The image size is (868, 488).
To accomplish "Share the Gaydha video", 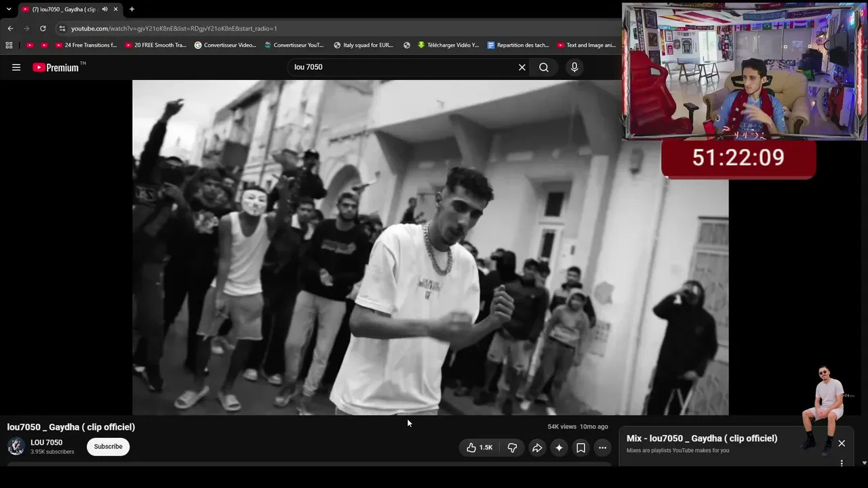I will point(537,447).
